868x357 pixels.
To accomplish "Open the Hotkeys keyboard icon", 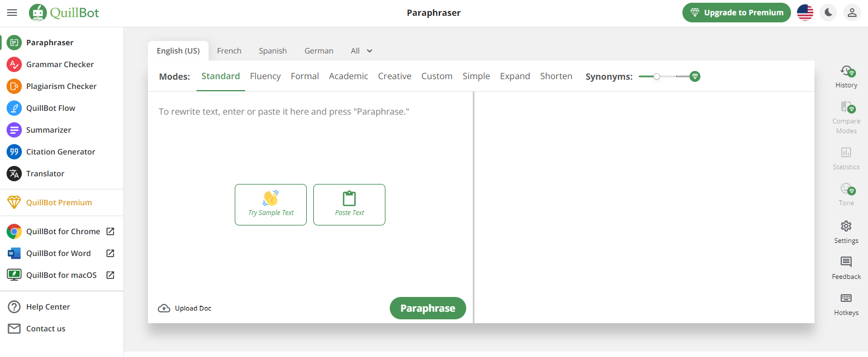I will [x=846, y=298].
